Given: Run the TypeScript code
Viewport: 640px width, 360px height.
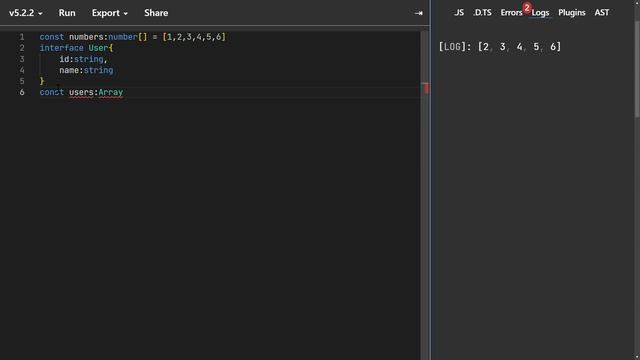Looking at the screenshot, I should click(x=67, y=13).
